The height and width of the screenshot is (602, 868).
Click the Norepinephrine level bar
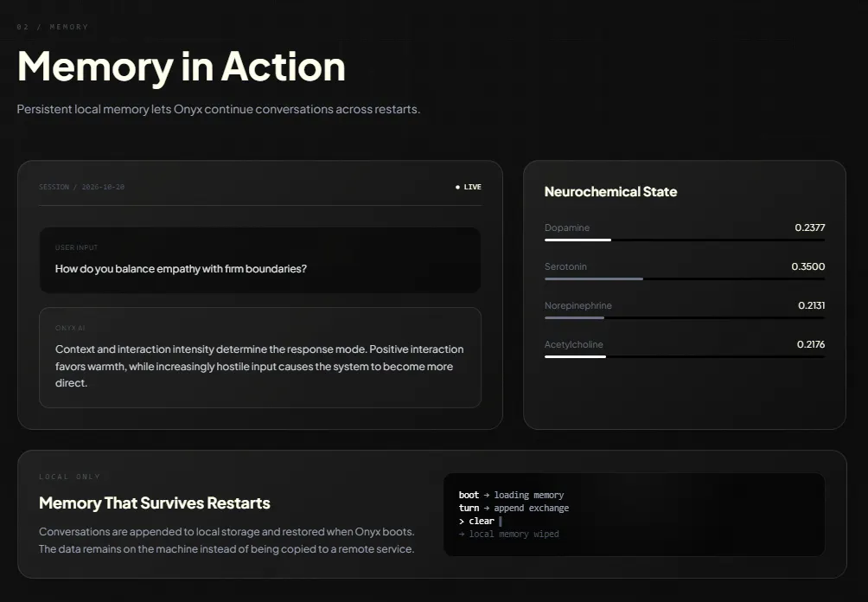(684, 318)
